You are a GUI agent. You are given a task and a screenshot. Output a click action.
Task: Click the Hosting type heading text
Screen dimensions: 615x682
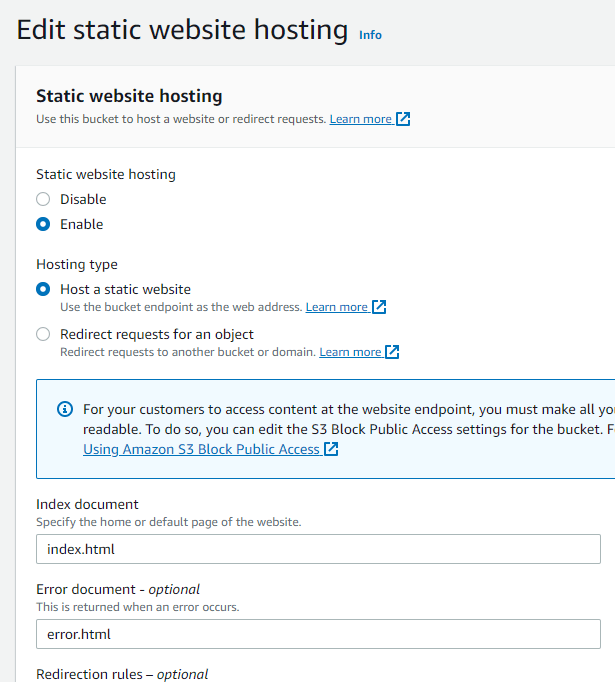point(77,264)
